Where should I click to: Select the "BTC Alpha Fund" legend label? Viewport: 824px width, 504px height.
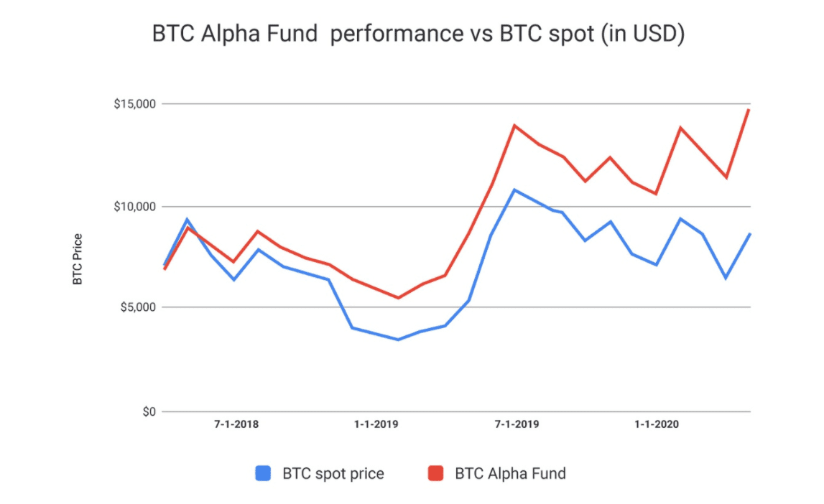(510, 474)
